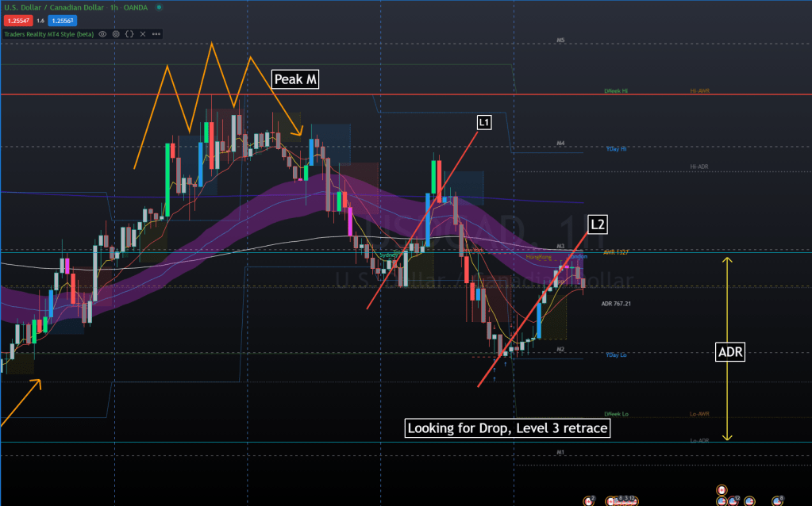Image resolution: width=812 pixels, height=506 pixels.
Task: Select the Looking for Drop text note
Action: [508, 428]
